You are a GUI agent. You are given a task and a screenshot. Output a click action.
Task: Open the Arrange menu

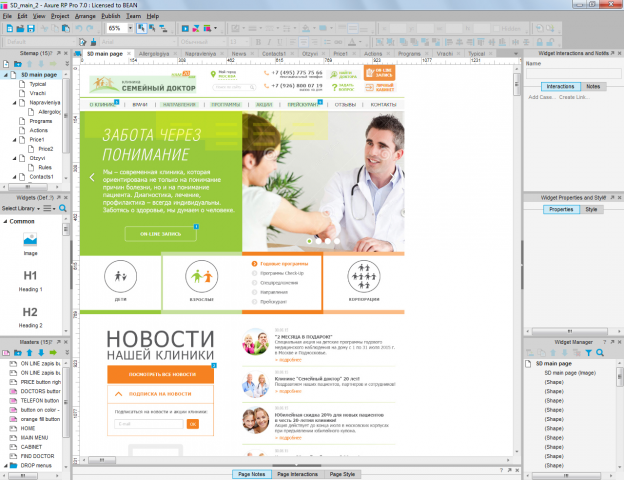85,16
